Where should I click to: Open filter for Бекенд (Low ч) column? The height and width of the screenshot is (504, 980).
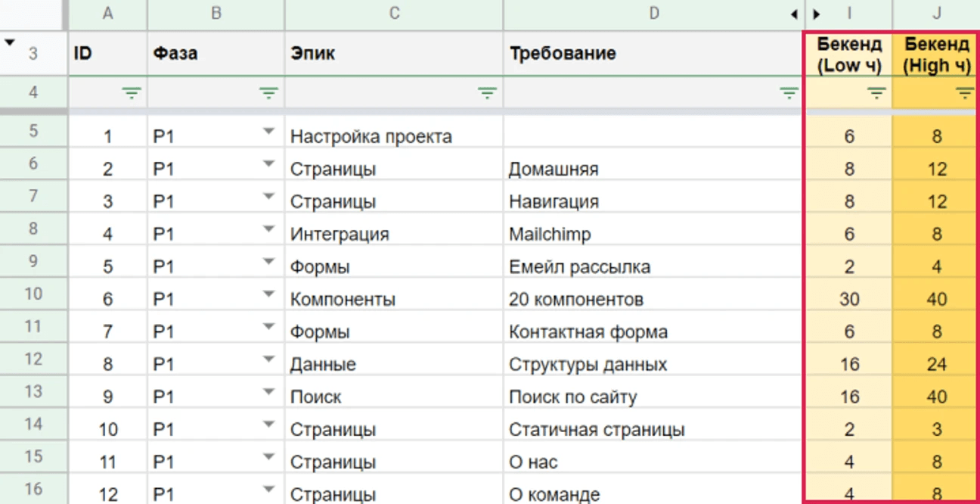point(876,94)
